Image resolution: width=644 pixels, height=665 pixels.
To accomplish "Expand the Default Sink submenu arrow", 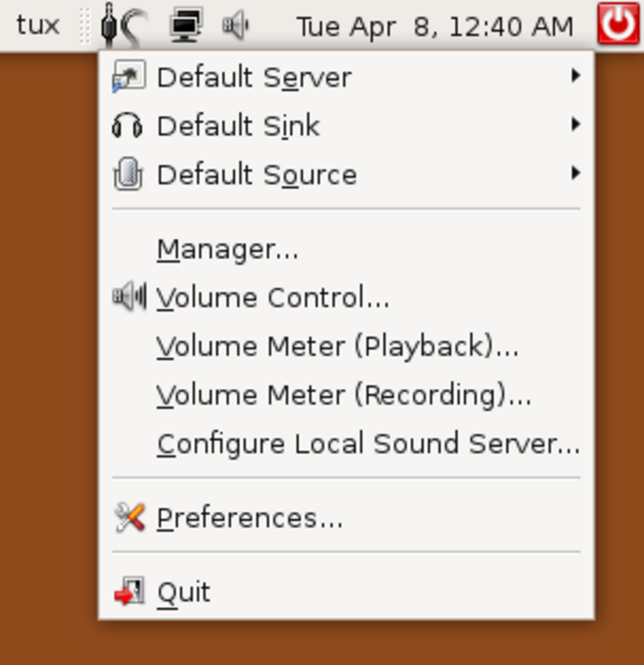I will 575,125.
